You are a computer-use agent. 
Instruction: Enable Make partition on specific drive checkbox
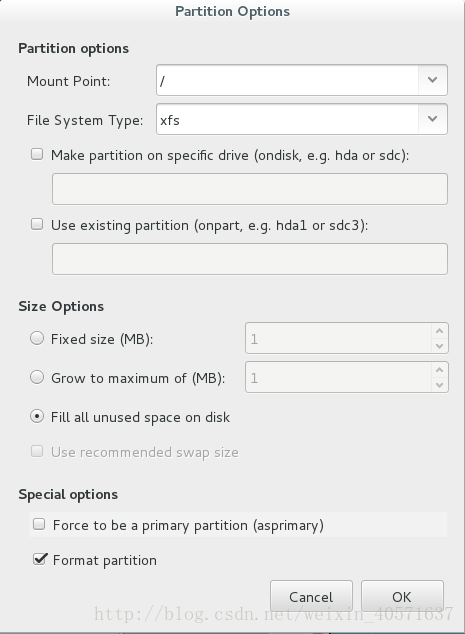tap(37, 154)
